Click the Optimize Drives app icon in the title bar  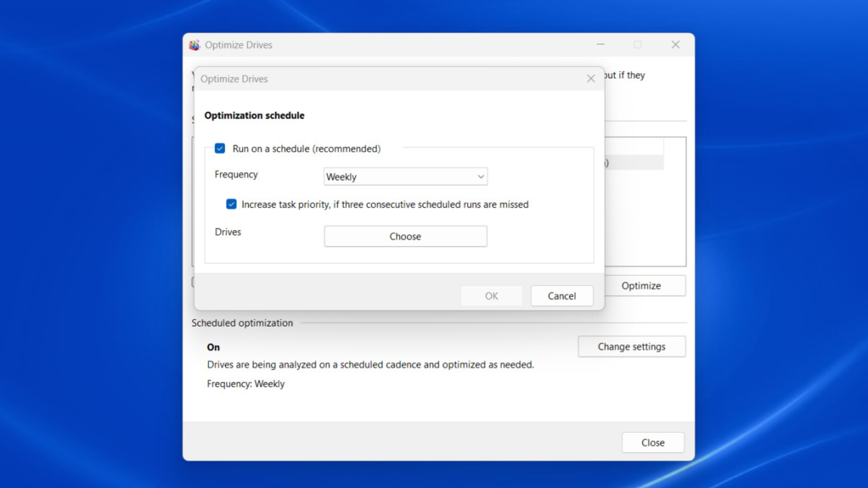(x=194, y=45)
